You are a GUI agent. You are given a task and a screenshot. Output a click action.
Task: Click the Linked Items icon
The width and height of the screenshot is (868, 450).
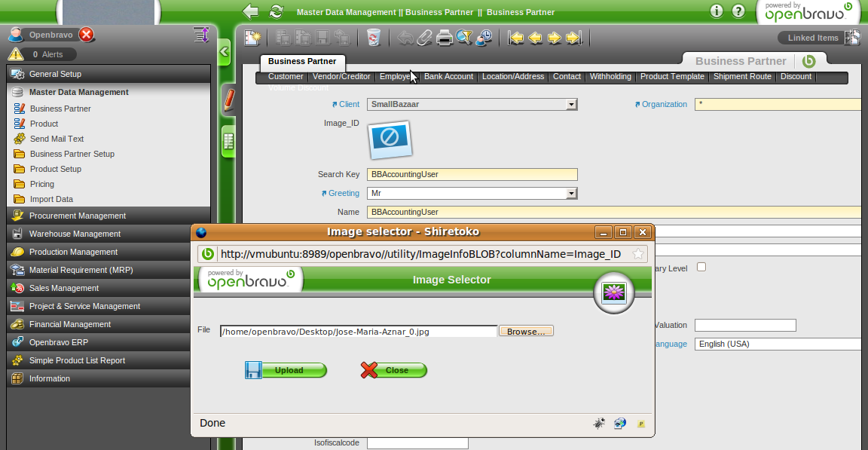pos(852,38)
